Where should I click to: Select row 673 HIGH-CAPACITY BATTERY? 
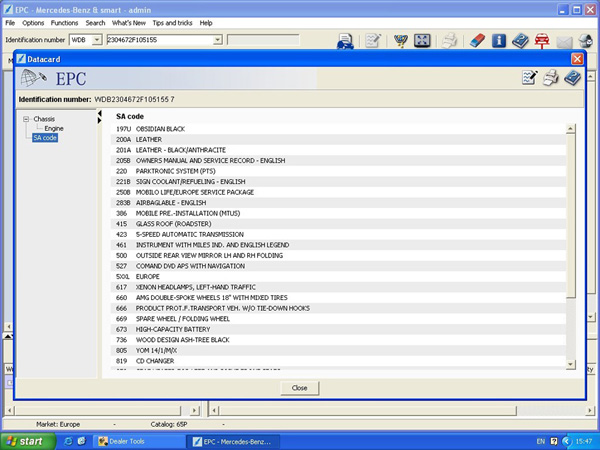click(338, 329)
